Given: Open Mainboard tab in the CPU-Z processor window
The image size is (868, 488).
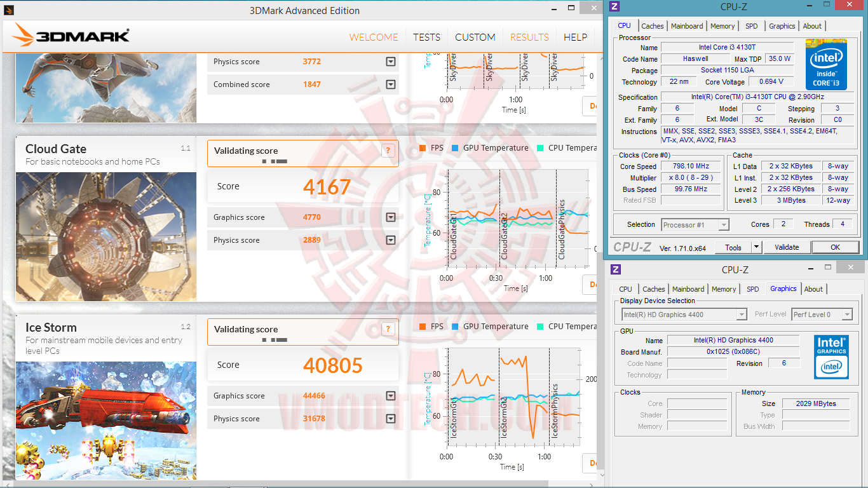Looking at the screenshot, I should pyautogui.click(x=687, y=26).
